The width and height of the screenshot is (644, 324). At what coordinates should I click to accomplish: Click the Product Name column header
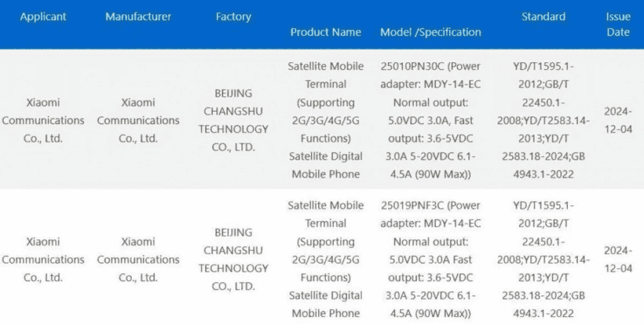tap(325, 32)
